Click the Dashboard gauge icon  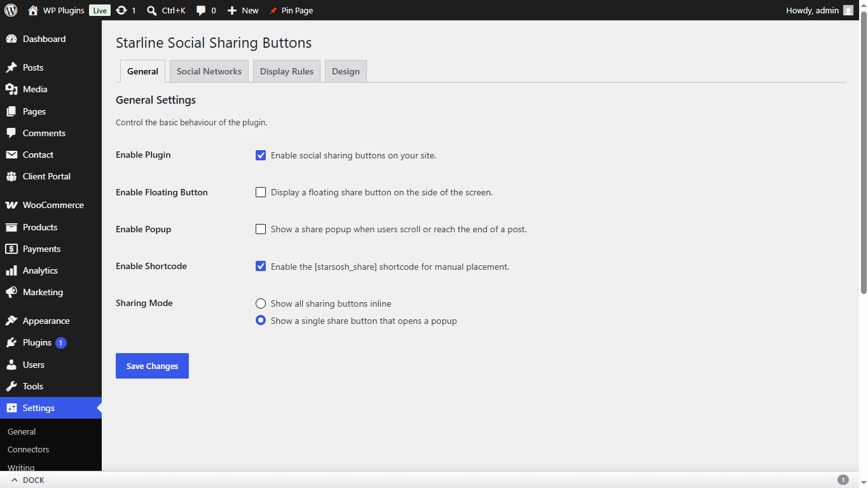pos(11,39)
